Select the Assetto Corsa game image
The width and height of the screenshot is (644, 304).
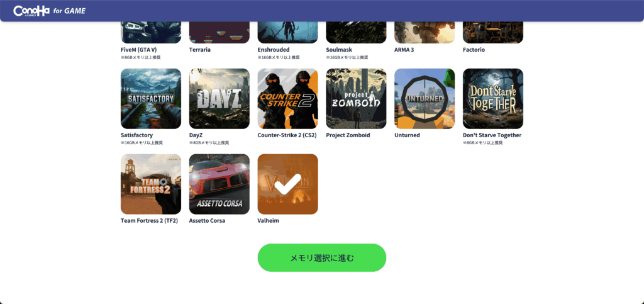[x=219, y=184]
